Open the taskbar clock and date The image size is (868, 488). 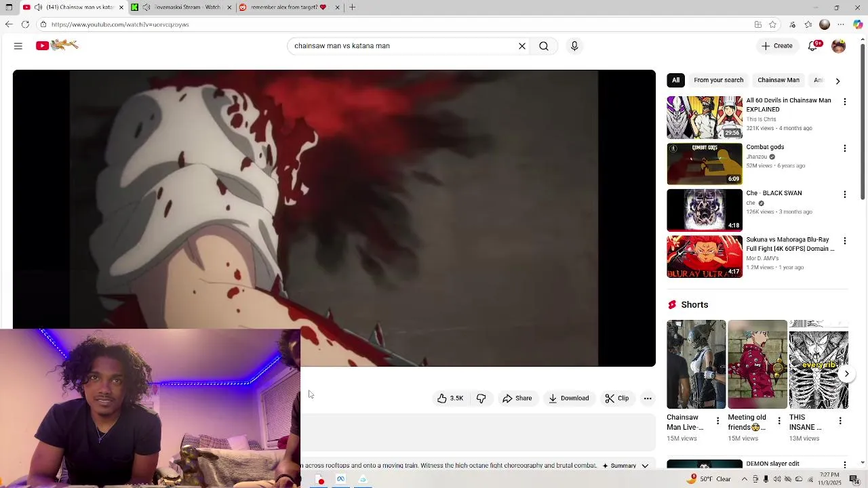click(831, 479)
